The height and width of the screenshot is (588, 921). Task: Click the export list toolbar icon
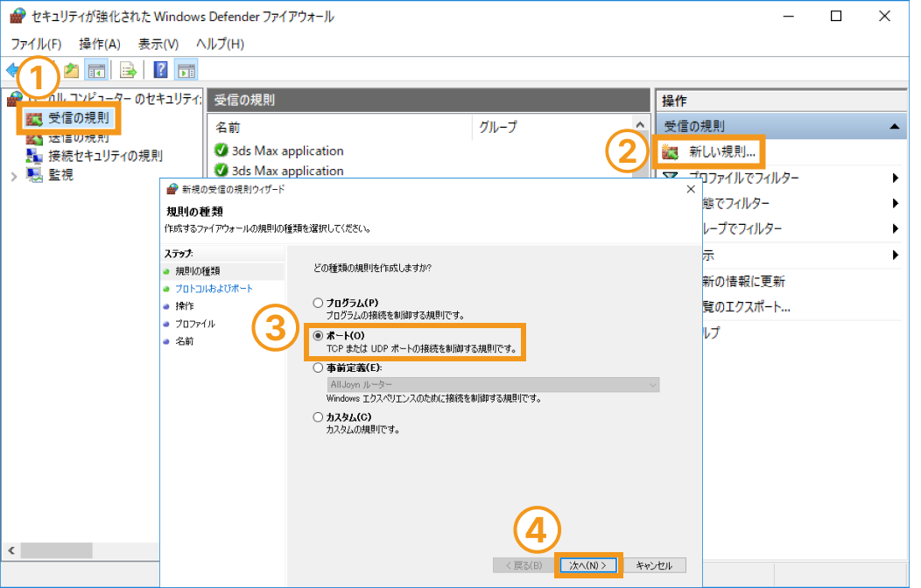coord(128,70)
